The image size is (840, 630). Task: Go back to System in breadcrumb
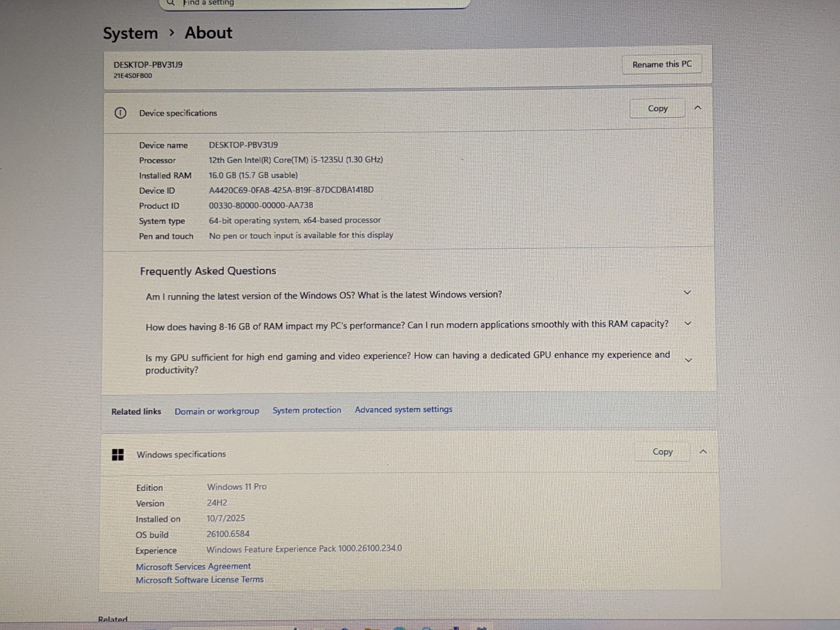click(130, 34)
